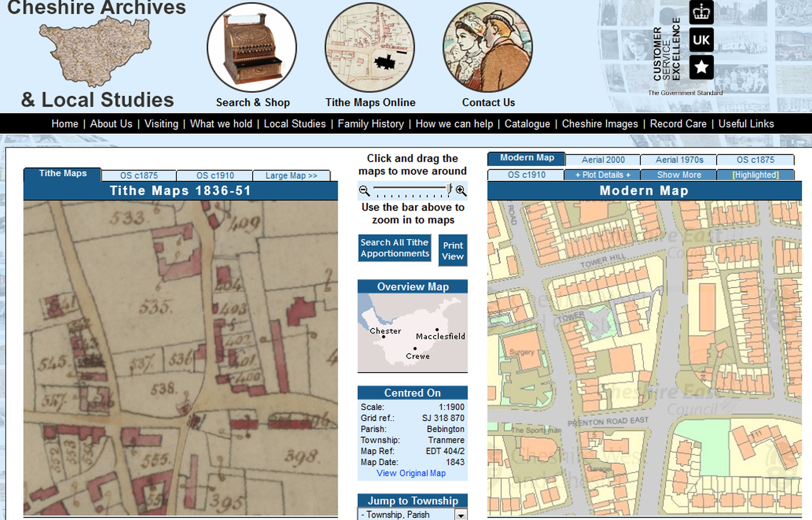812x520 pixels.
Task: Click the Cheshire county map logo
Action: point(95,52)
